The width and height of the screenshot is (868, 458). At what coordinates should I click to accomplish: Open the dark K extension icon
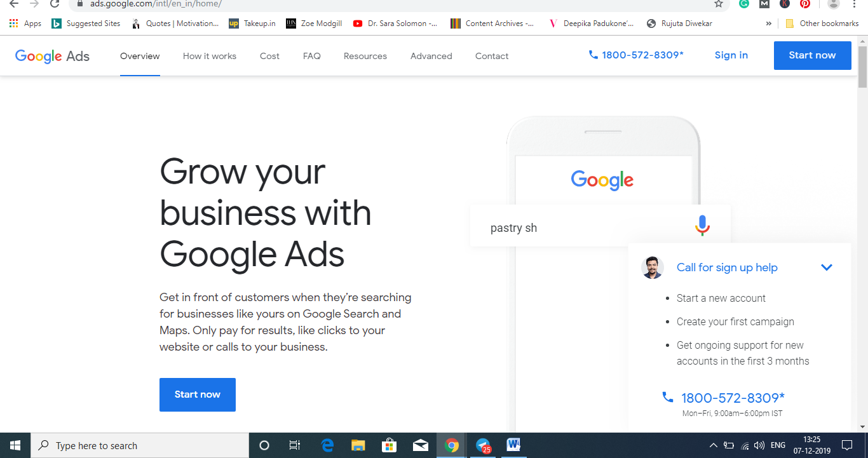pyautogui.click(x=785, y=4)
